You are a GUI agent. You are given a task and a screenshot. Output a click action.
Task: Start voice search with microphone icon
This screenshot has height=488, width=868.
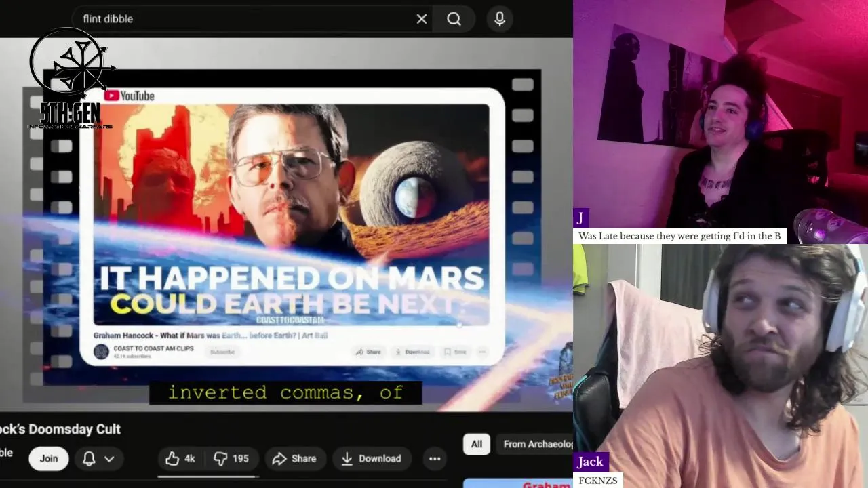tap(500, 19)
